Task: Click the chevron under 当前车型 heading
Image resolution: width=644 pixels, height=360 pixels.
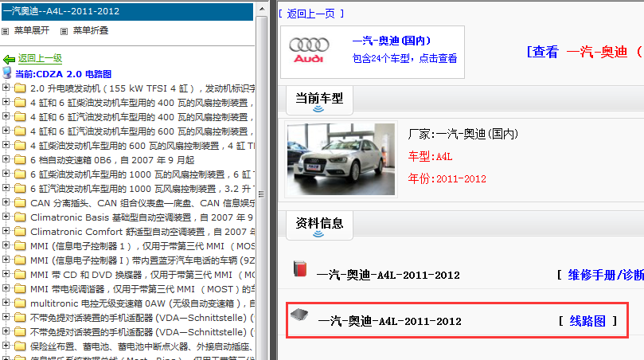Action: pyautogui.click(x=318, y=109)
